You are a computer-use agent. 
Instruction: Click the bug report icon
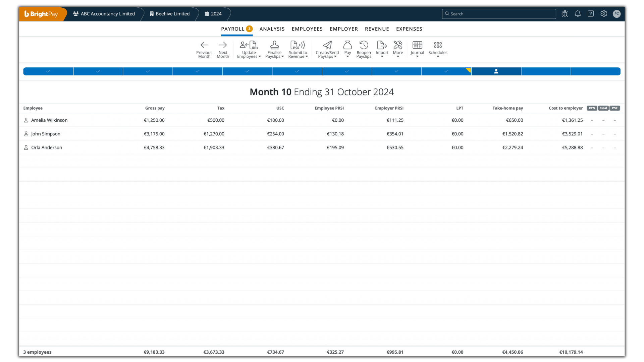tap(565, 14)
